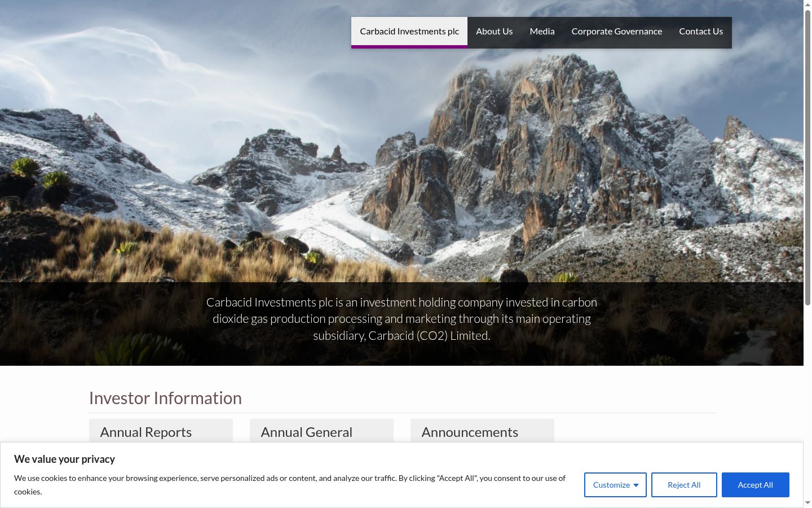Click the Carbacid company description text
Screen dimensions: 812x508
tap(401, 319)
